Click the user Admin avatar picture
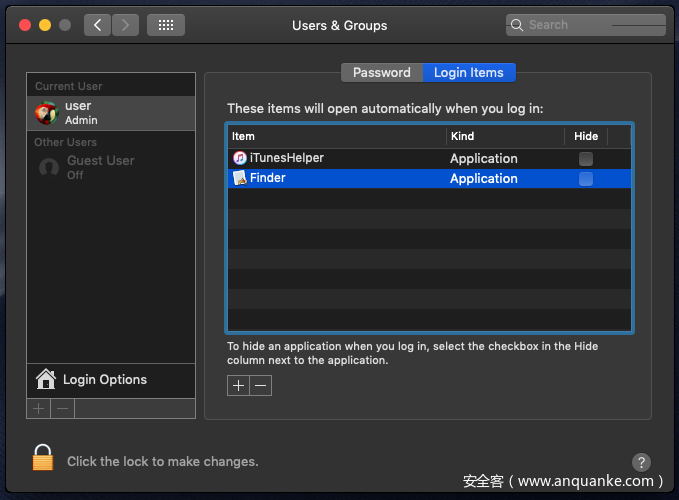This screenshot has height=500, width=679. click(x=46, y=113)
